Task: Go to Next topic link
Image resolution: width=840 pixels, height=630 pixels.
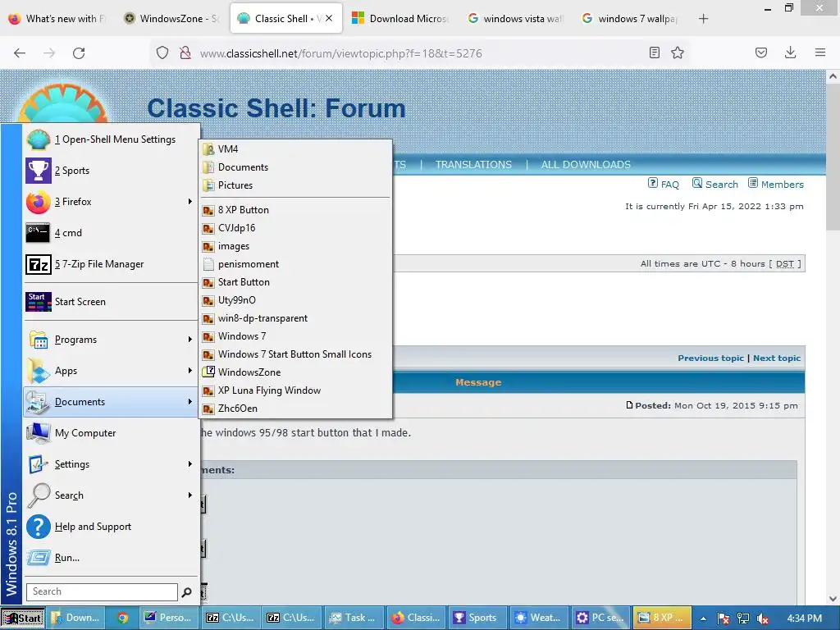Action: coord(777,358)
